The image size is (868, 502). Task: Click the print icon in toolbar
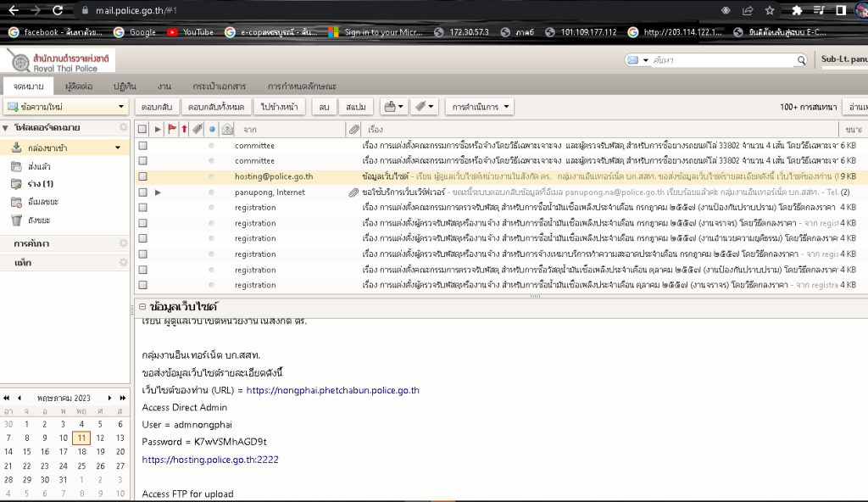coord(391,107)
